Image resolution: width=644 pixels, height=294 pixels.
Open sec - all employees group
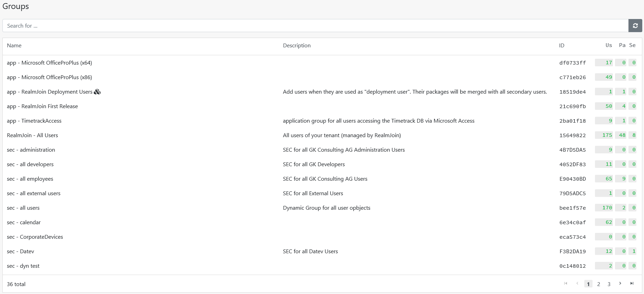tap(30, 179)
